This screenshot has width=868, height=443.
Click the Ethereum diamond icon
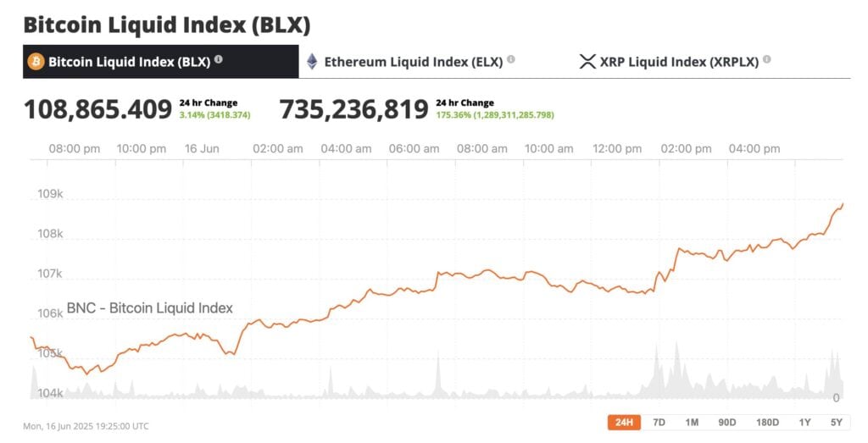click(x=312, y=62)
